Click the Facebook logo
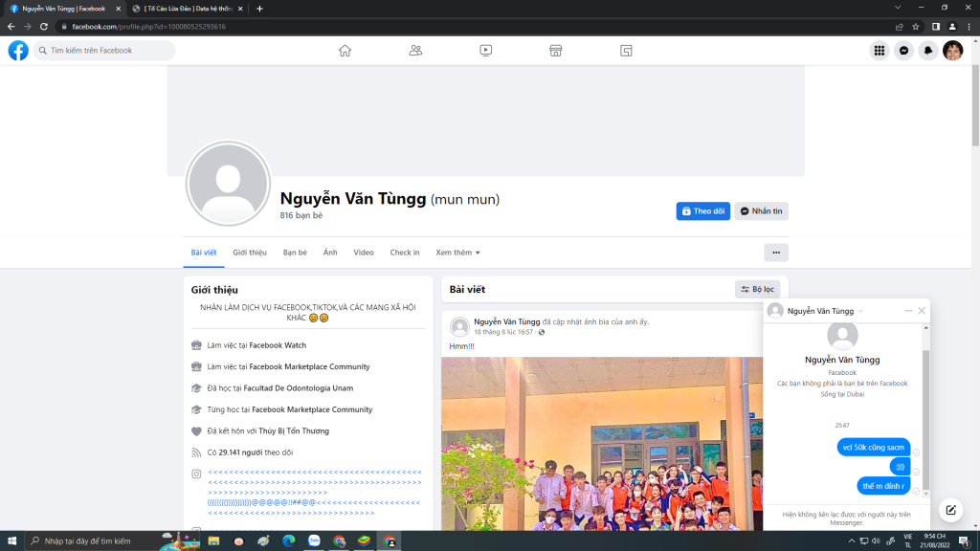The height and width of the screenshot is (551, 980). (18, 51)
